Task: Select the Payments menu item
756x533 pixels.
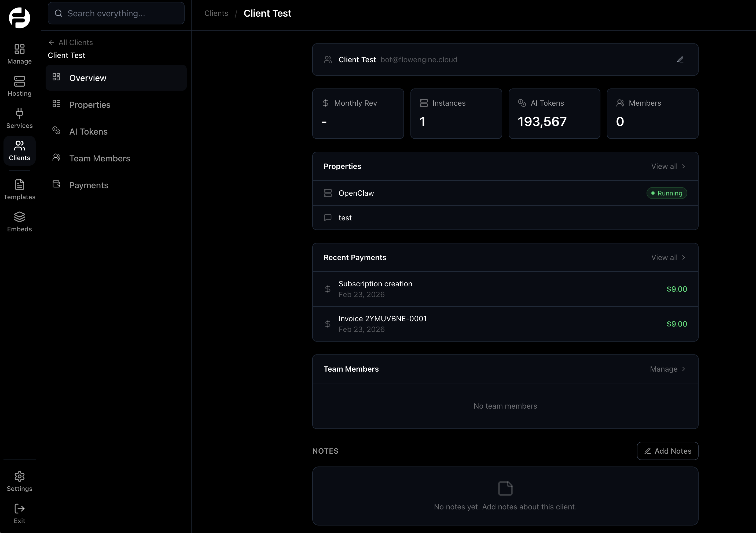Action: [89, 185]
